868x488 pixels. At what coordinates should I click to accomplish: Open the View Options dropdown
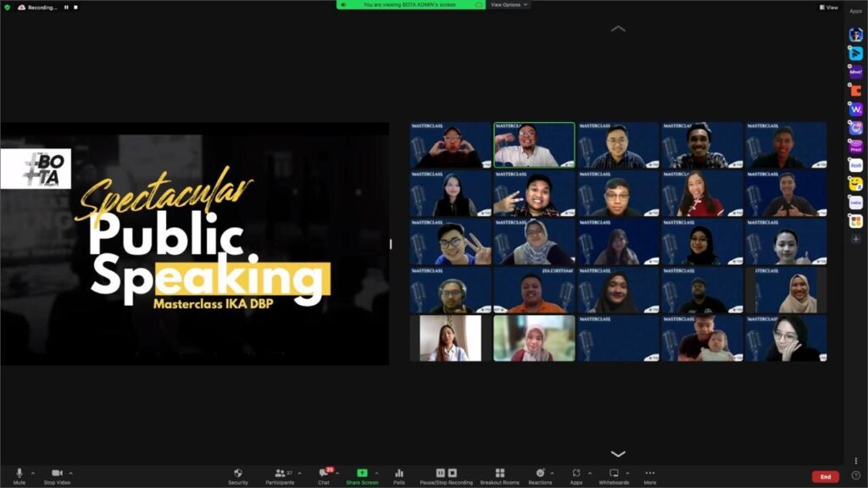(509, 5)
